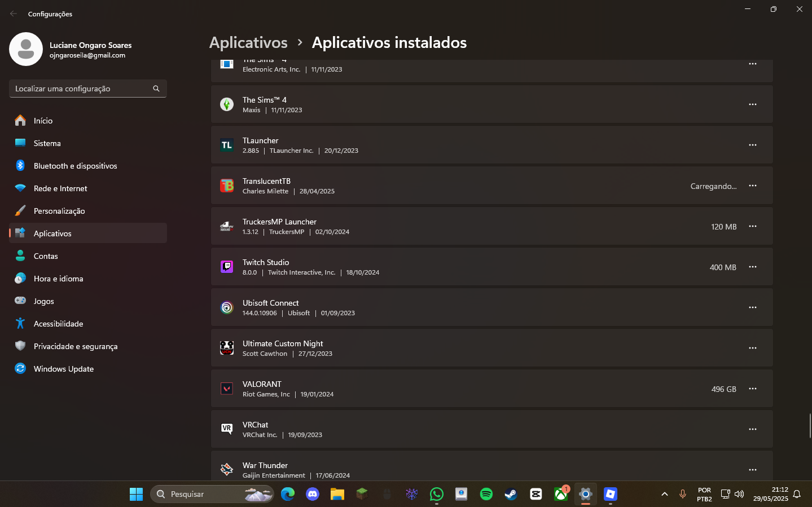Screen dimensions: 812x507
Task: Click the Localizar uma configuração search field
Action: coord(82,89)
